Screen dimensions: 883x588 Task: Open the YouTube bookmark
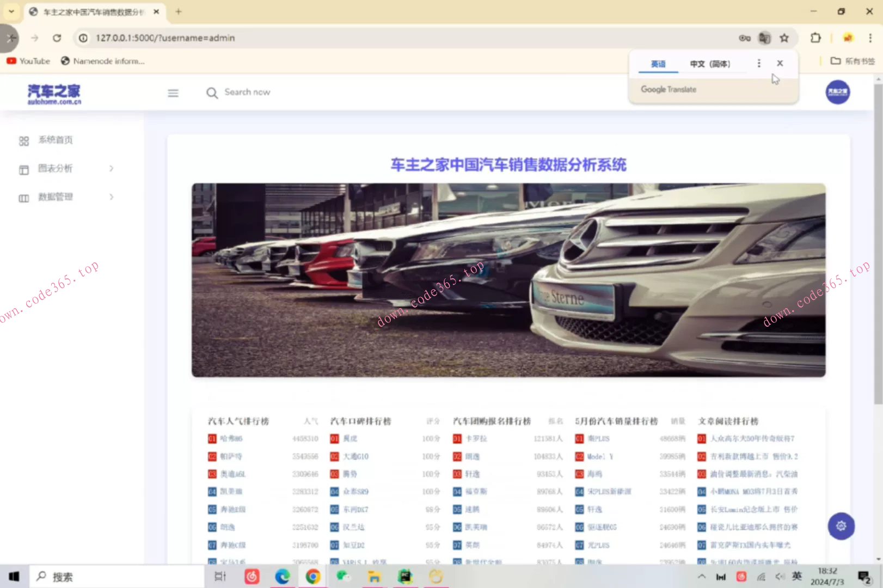28,61
